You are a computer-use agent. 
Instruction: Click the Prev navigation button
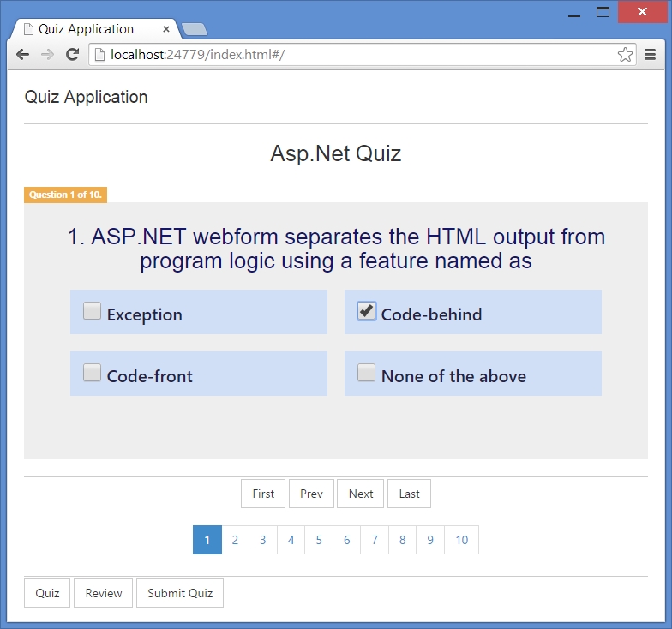tap(312, 494)
